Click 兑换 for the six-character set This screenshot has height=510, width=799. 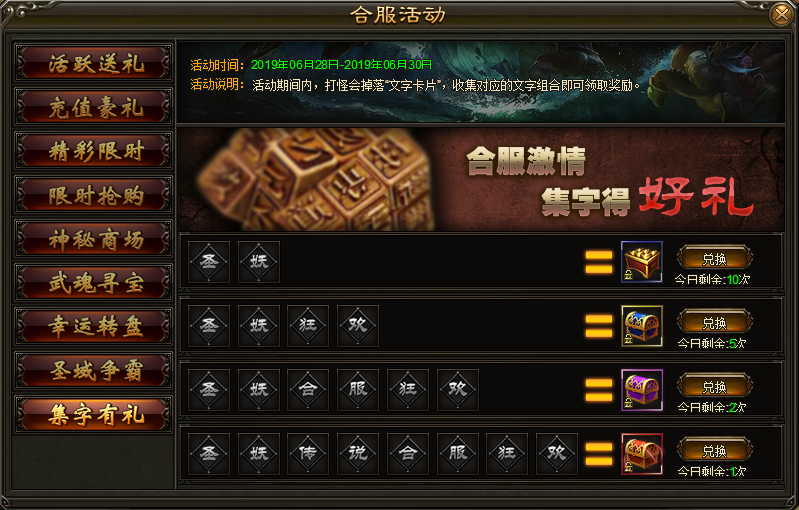click(x=714, y=387)
